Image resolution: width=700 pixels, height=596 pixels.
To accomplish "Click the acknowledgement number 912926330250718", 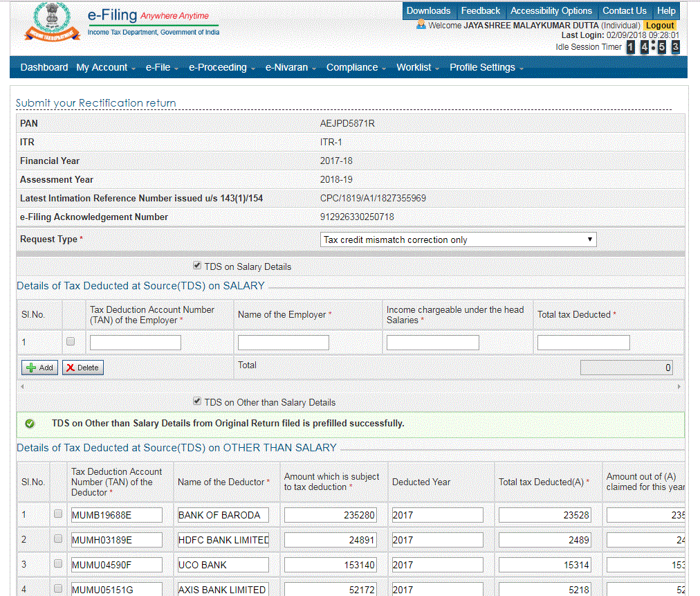I will [357, 217].
